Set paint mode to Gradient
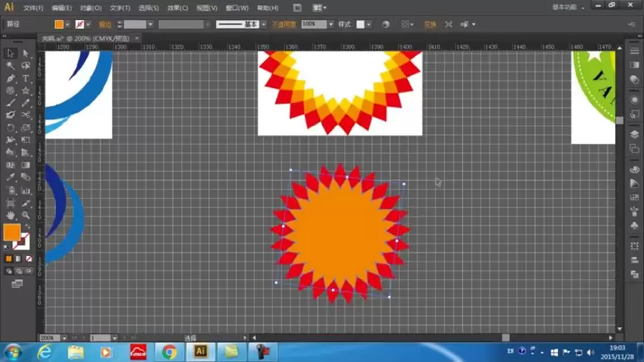Screen dimensions: 644x362 pos(19,258)
